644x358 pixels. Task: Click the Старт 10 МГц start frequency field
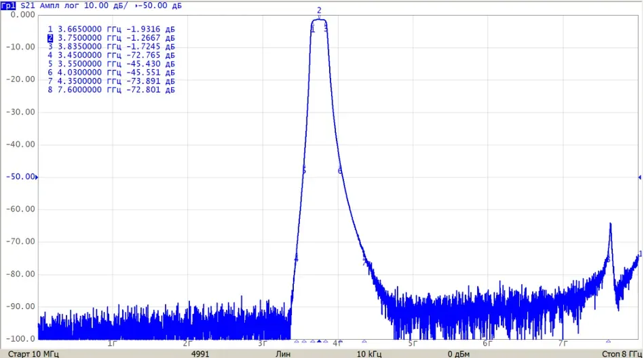pos(33,354)
